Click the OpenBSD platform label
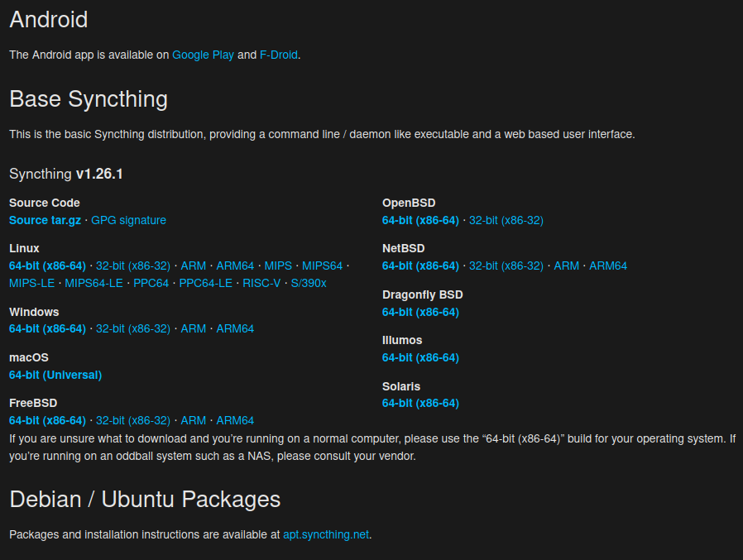Screen dimensions: 743x560 409,203
